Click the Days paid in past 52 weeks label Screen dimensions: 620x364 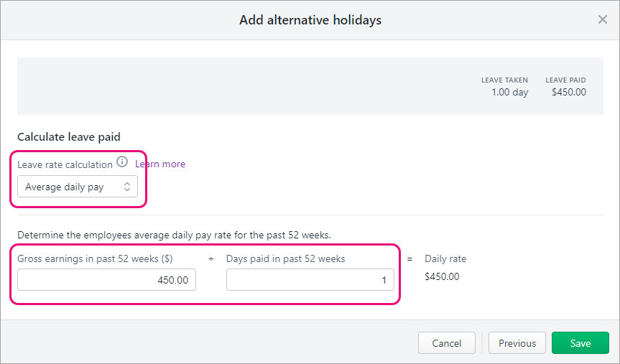(285, 258)
